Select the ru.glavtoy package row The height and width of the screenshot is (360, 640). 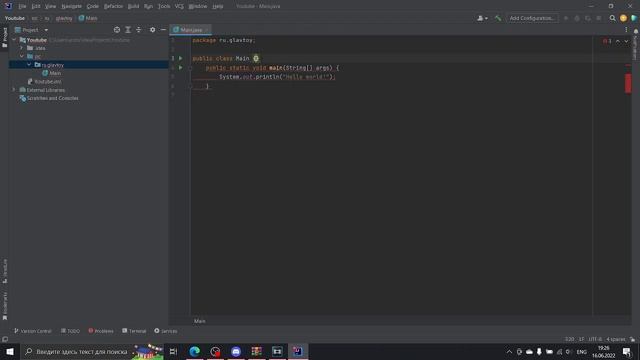pos(89,65)
